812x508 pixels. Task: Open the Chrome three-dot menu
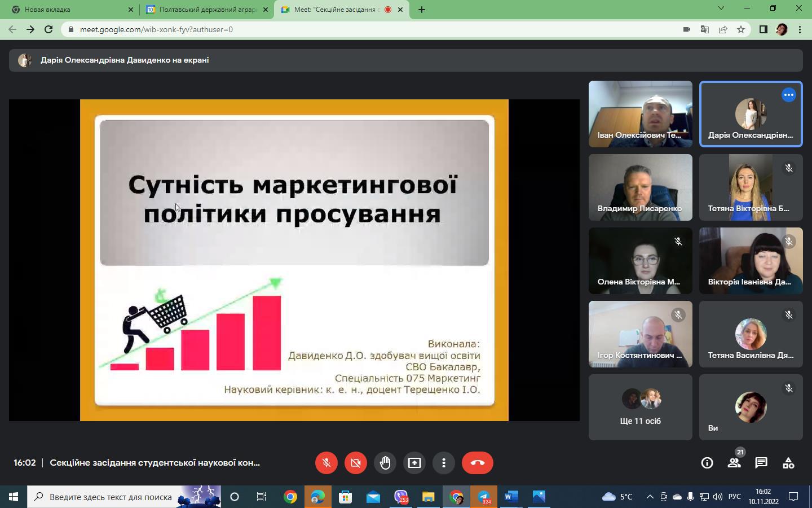800,29
